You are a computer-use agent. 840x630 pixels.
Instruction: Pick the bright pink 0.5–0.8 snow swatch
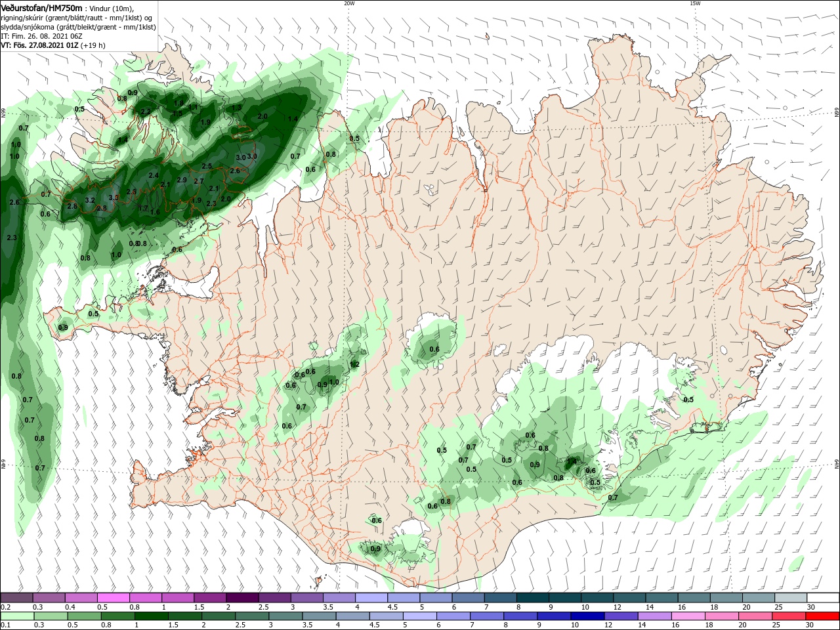[x=113, y=598]
